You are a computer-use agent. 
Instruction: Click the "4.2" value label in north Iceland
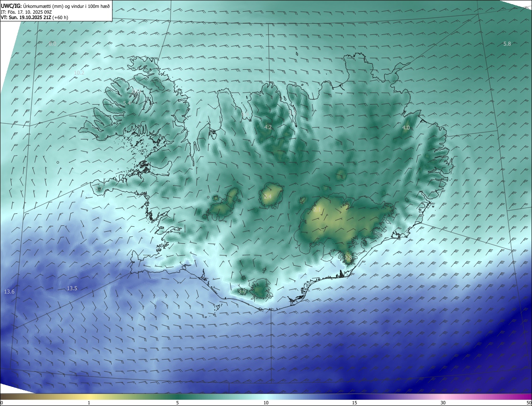click(x=268, y=127)
